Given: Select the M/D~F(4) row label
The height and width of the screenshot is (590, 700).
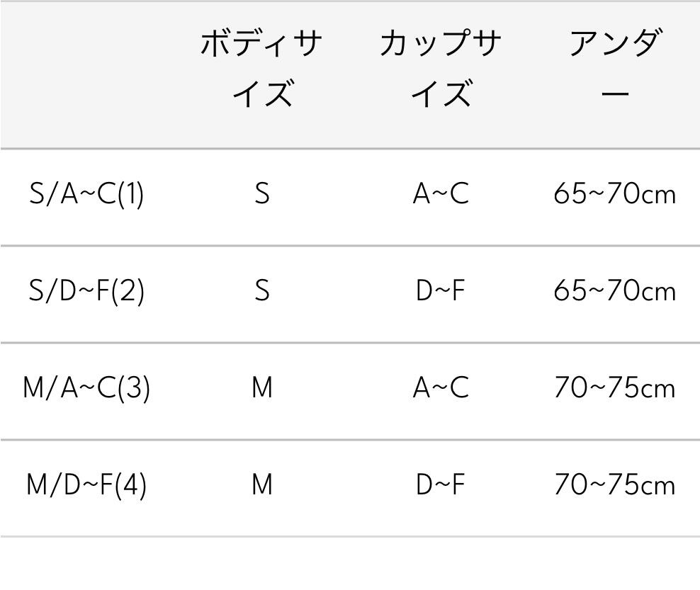Looking at the screenshot, I should [87, 485].
